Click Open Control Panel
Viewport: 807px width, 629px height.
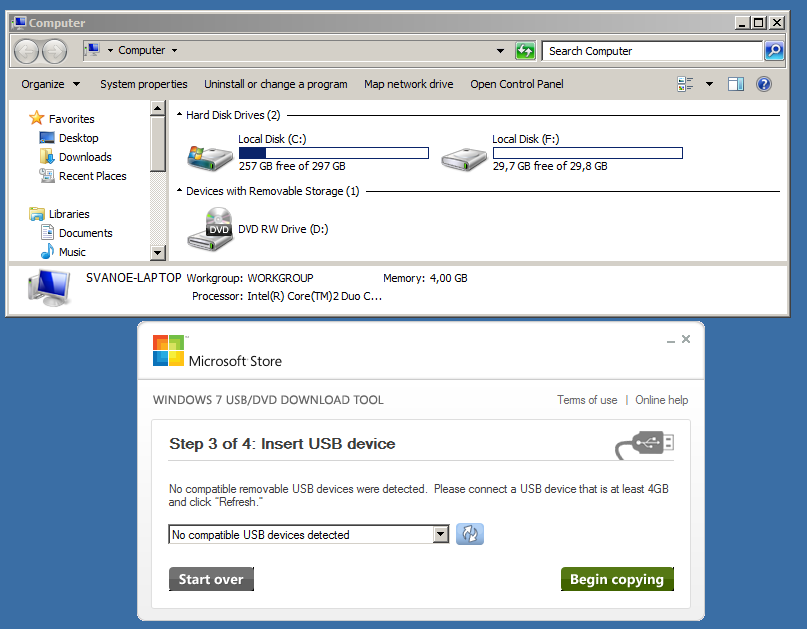[517, 84]
